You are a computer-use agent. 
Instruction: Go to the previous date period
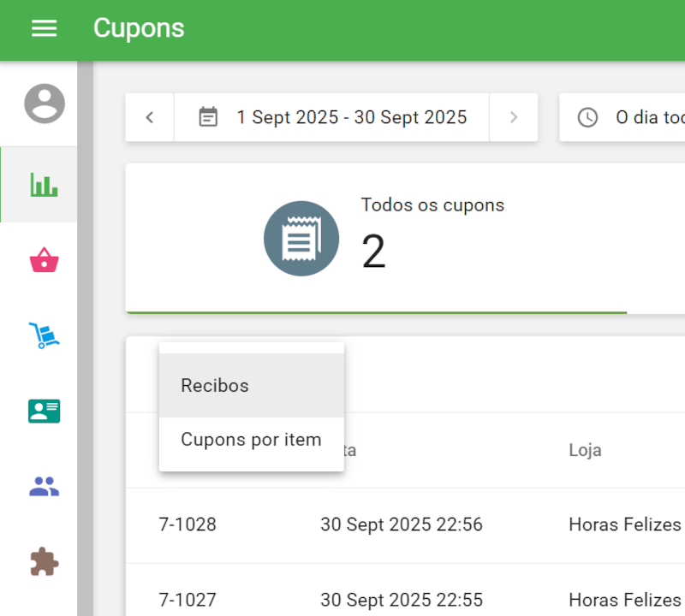point(150,117)
